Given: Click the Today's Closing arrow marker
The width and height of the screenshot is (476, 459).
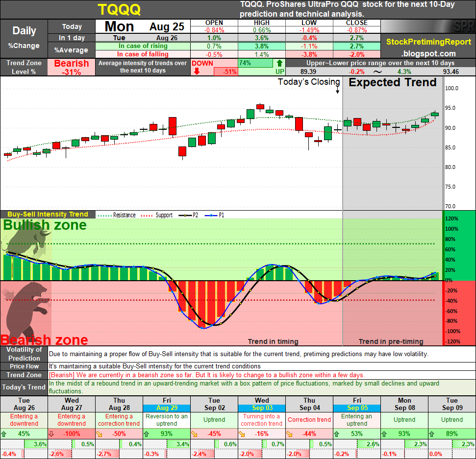Looking at the screenshot, I should pyautogui.click(x=337, y=90).
